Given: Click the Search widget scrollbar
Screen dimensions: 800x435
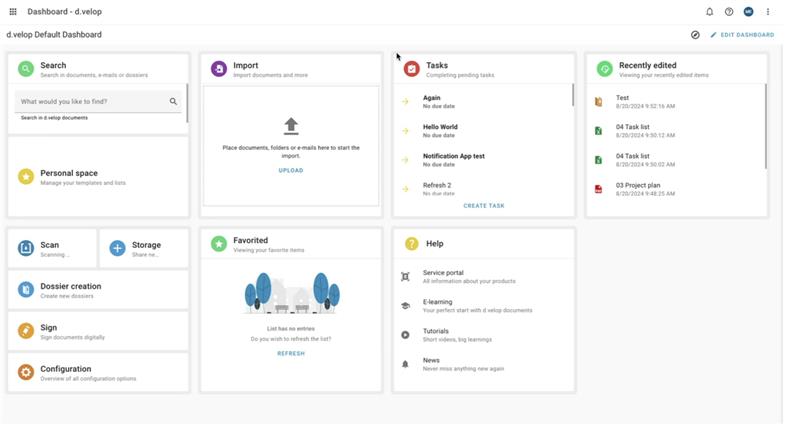Looking at the screenshot, I should (187, 103).
